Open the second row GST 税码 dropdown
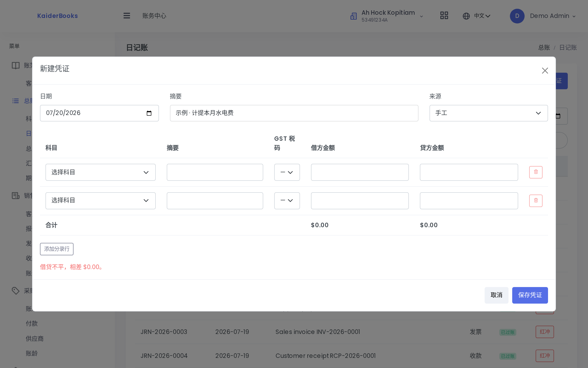588x368 pixels. click(287, 201)
